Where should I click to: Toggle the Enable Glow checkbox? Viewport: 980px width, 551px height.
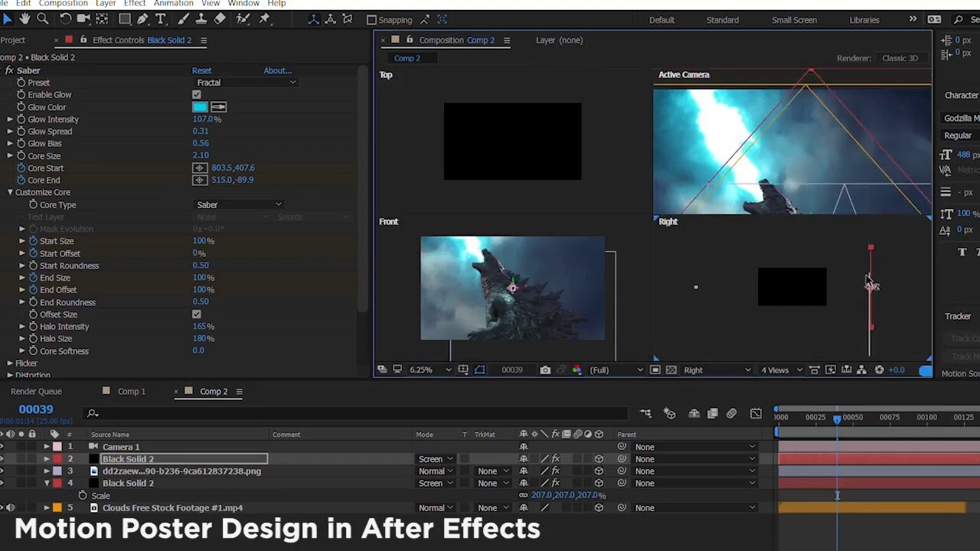click(197, 94)
